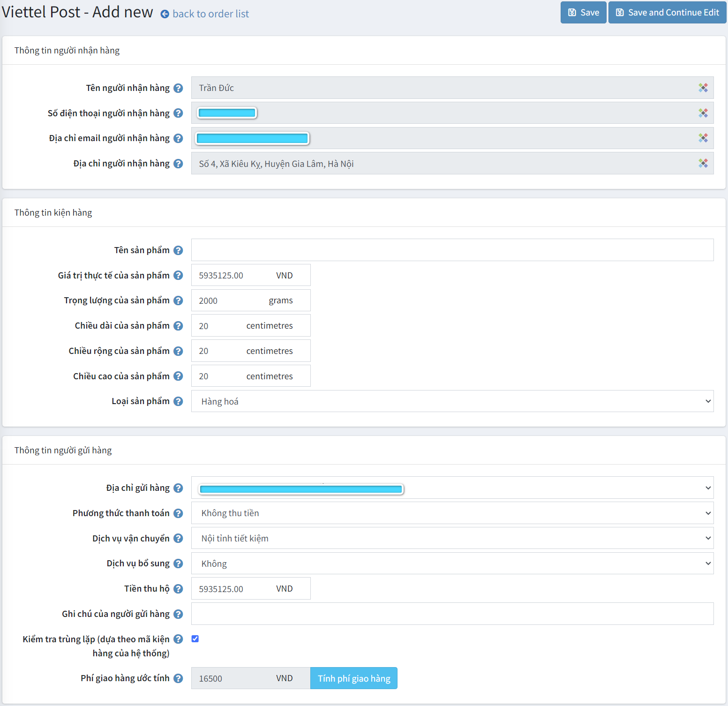
Task: Click help icon for Kiểm tra trùng lặp
Action: click(178, 639)
